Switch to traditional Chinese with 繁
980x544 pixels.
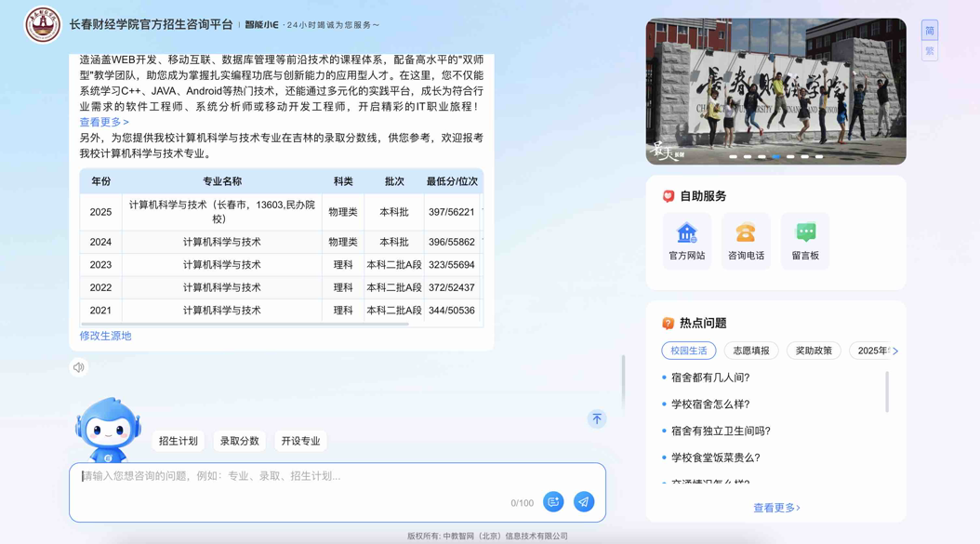pos(930,51)
